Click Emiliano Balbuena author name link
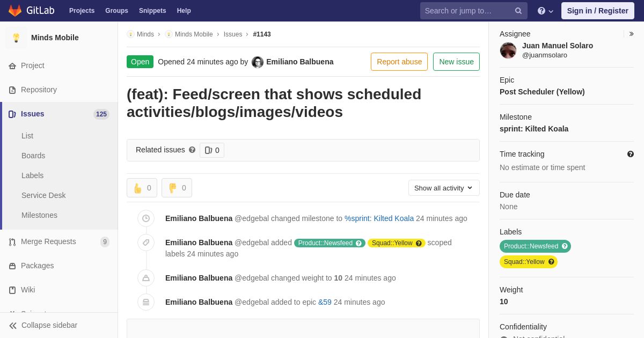This screenshot has width=644, height=338. pyautogui.click(x=300, y=62)
